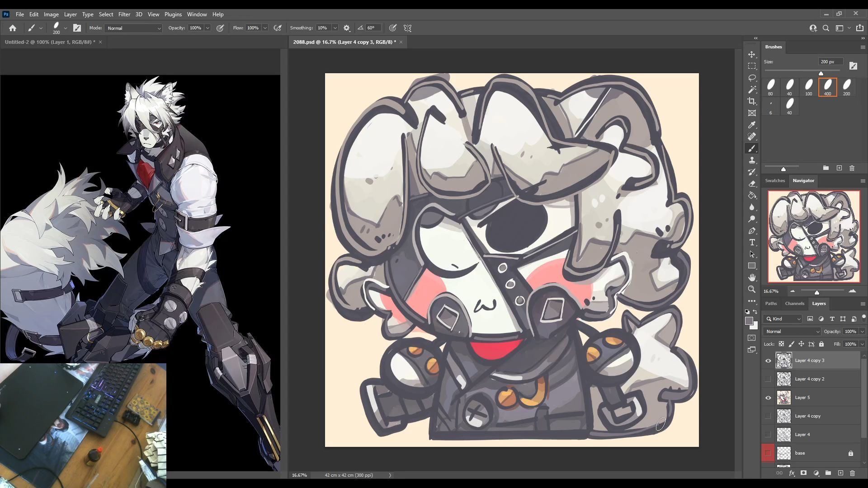The image size is (868, 488).
Task: Select the 400 brush preset
Action: coord(827,87)
